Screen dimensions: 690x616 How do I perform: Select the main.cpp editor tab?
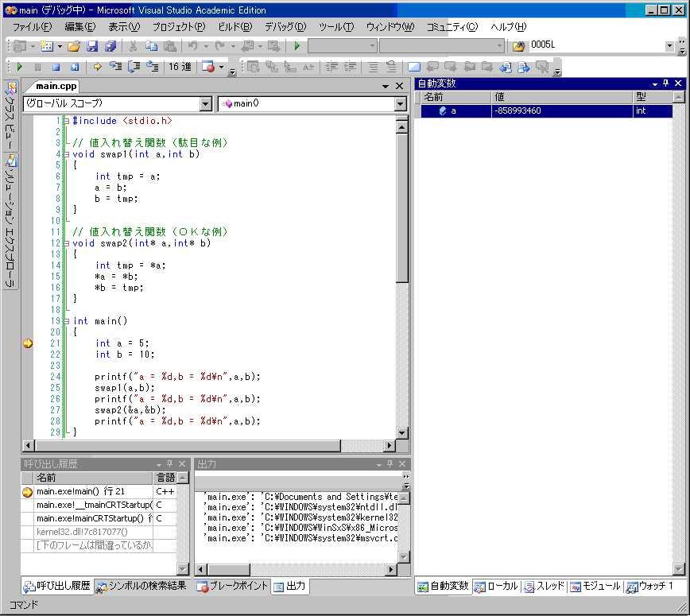pyautogui.click(x=56, y=86)
